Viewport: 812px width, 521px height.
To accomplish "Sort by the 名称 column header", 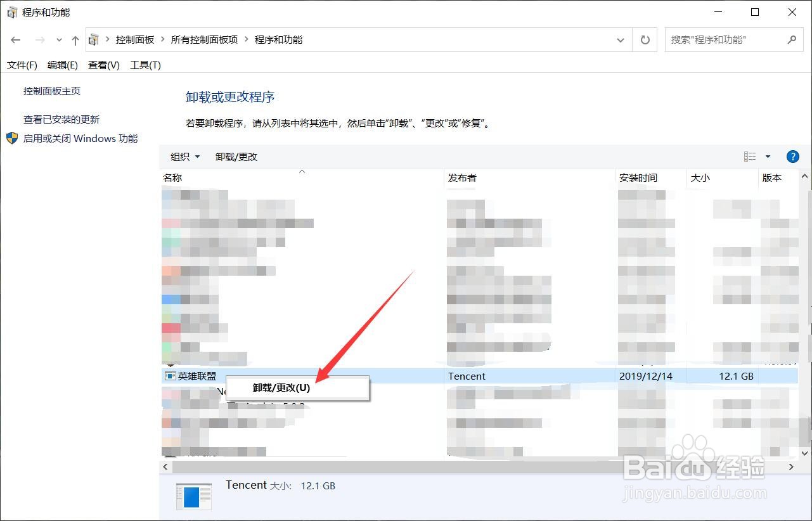I will click(302, 178).
